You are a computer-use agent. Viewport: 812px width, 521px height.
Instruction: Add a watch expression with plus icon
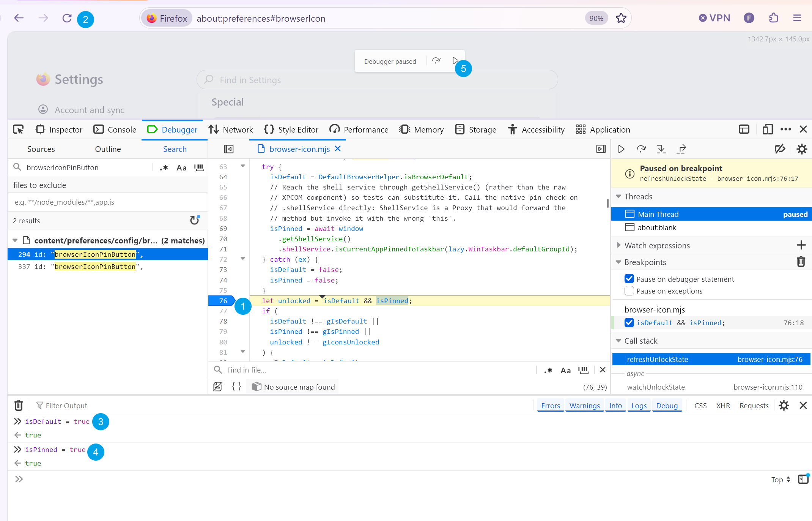click(801, 245)
